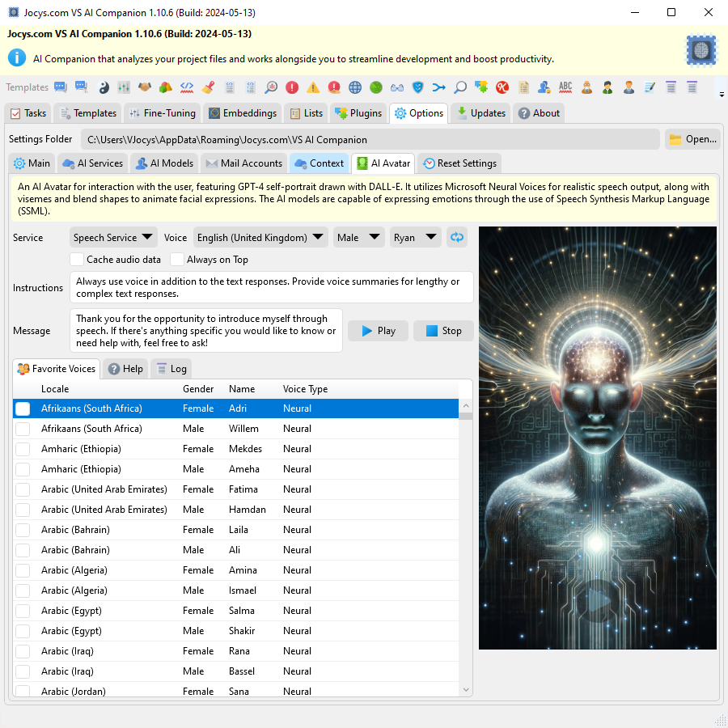Click the ABC spell-check template icon
The height and width of the screenshot is (728, 728).
565,87
